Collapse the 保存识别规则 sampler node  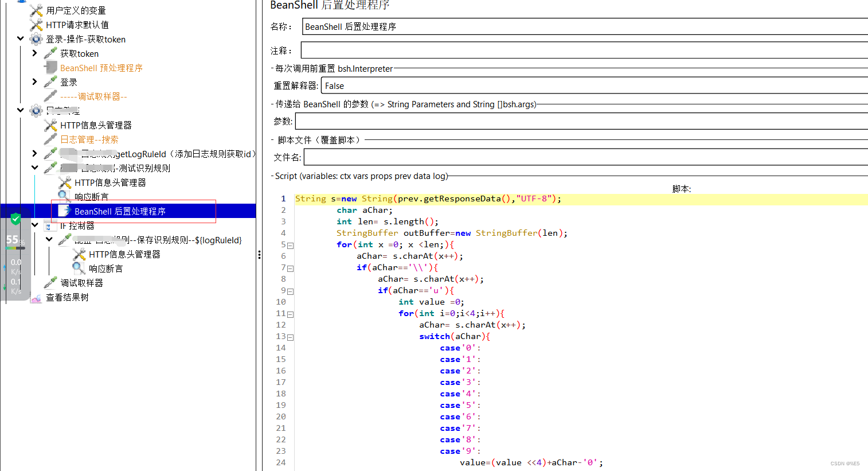[49, 240]
